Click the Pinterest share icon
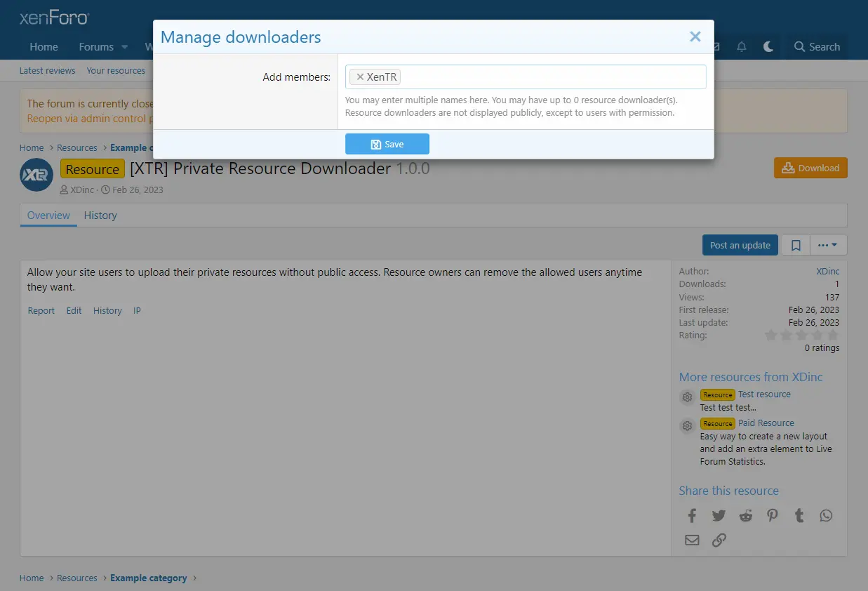This screenshot has height=591, width=868. (x=773, y=516)
